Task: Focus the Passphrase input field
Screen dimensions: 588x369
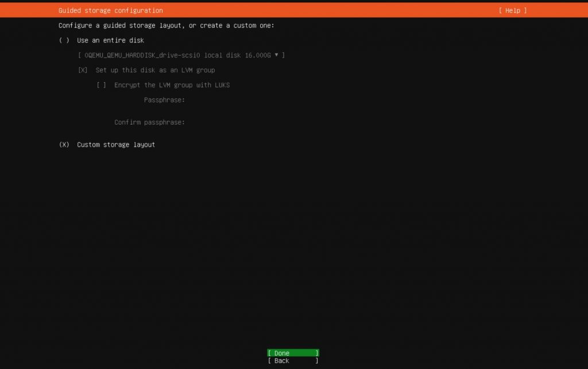Action: (241, 100)
